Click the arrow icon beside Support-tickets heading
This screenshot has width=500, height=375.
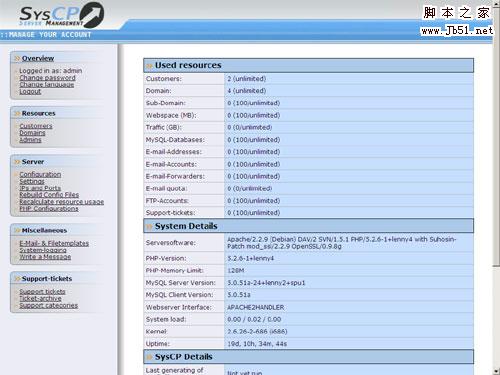pos(17,279)
